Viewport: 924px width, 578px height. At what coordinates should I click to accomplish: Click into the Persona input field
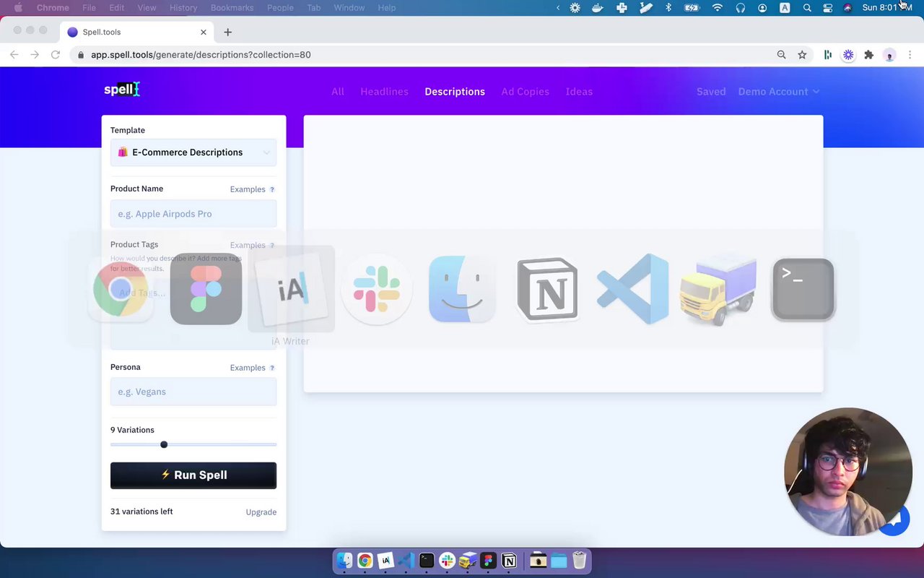pyautogui.click(x=193, y=392)
